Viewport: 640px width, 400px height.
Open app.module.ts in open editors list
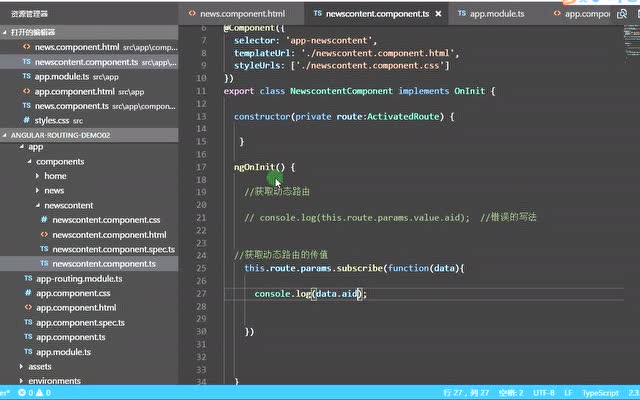pos(89,77)
